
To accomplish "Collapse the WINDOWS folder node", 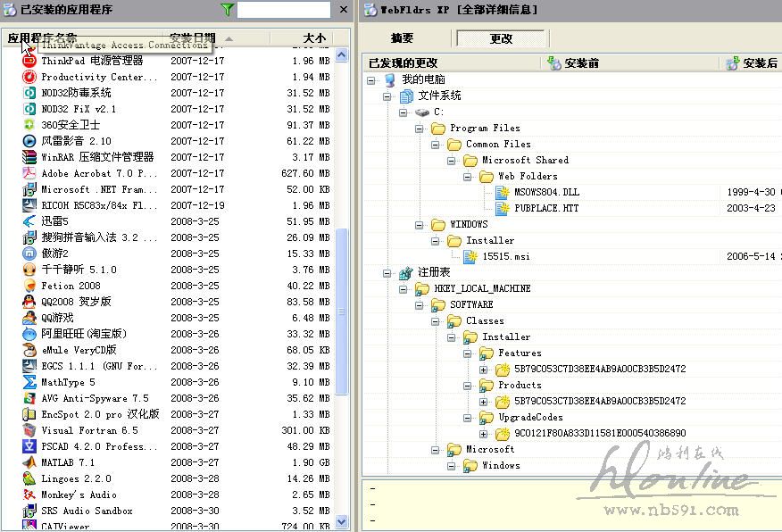I will 419,225.
